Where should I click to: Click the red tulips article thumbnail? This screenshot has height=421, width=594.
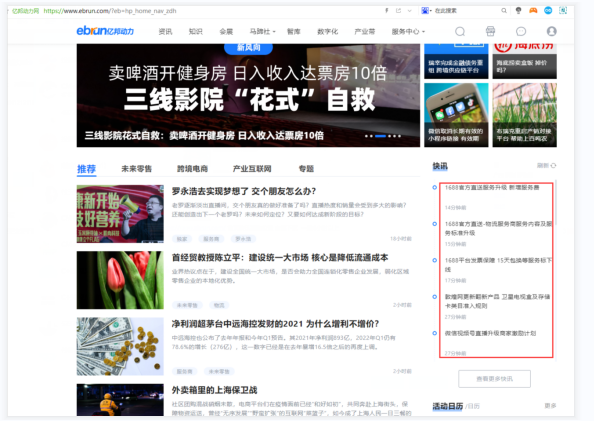[120, 280]
